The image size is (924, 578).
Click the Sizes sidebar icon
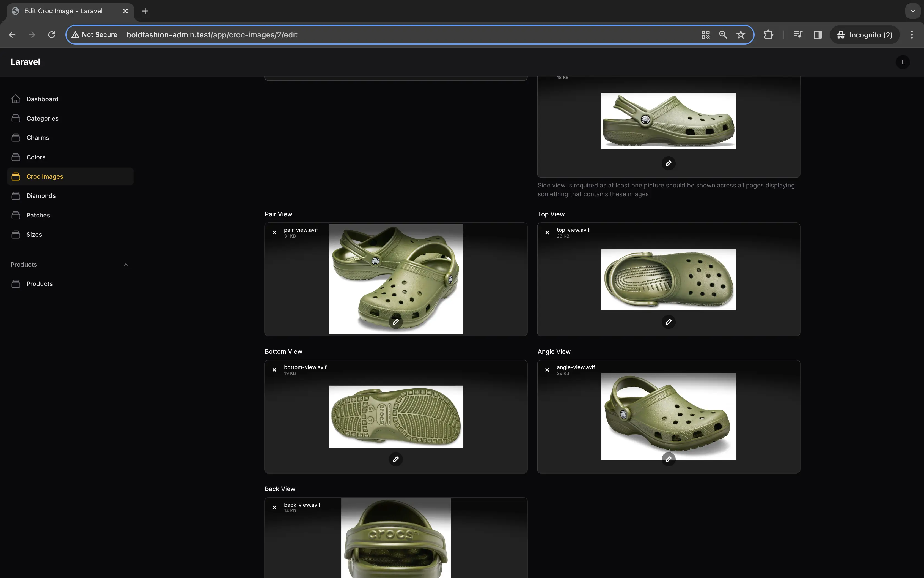click(16, 234)
